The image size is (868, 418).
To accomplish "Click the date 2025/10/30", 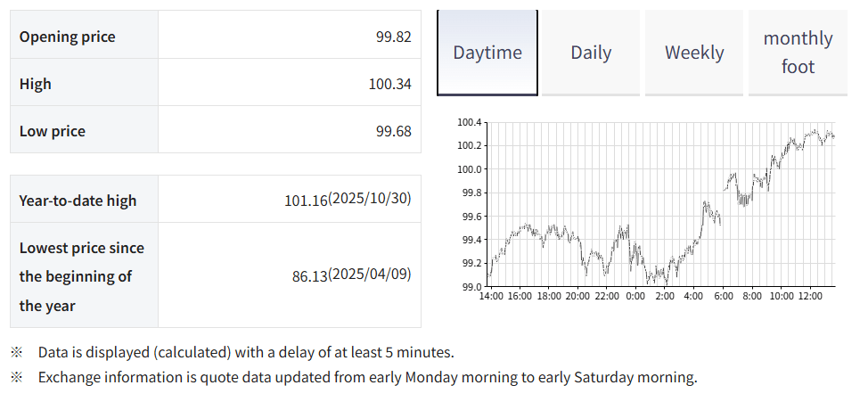I will click(370, 198).
